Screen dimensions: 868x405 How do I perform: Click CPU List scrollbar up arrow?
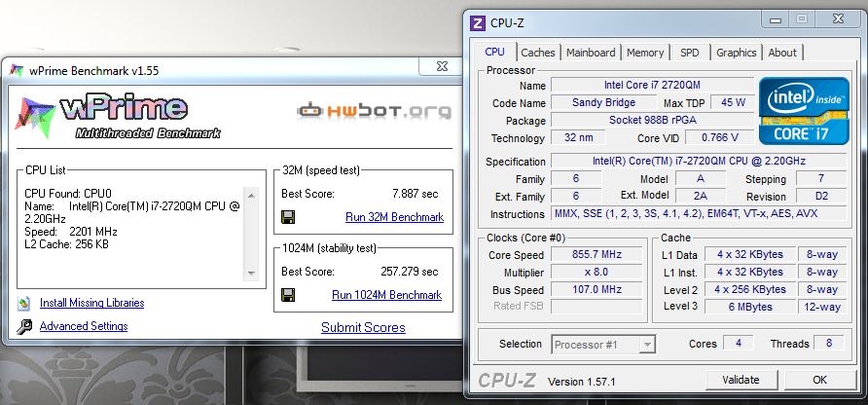click(251, 195)
